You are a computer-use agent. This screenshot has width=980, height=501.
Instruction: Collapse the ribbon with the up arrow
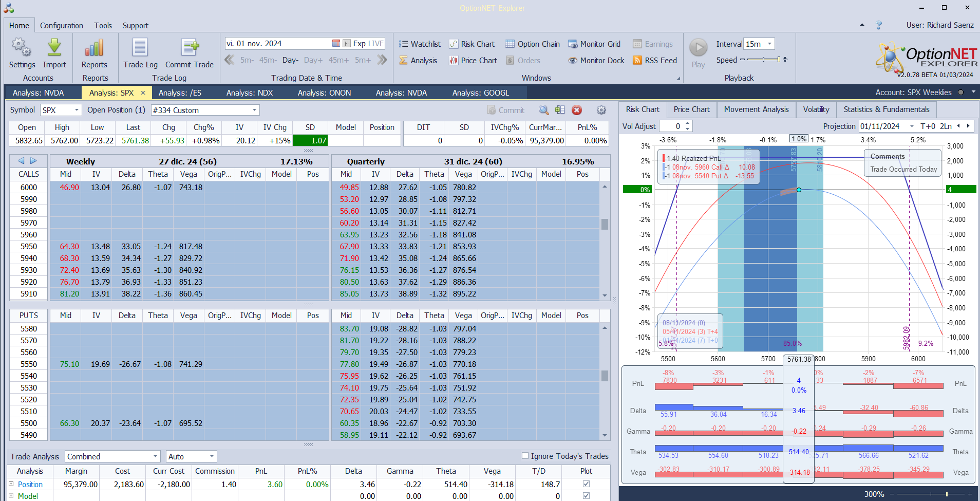(862, 25)
